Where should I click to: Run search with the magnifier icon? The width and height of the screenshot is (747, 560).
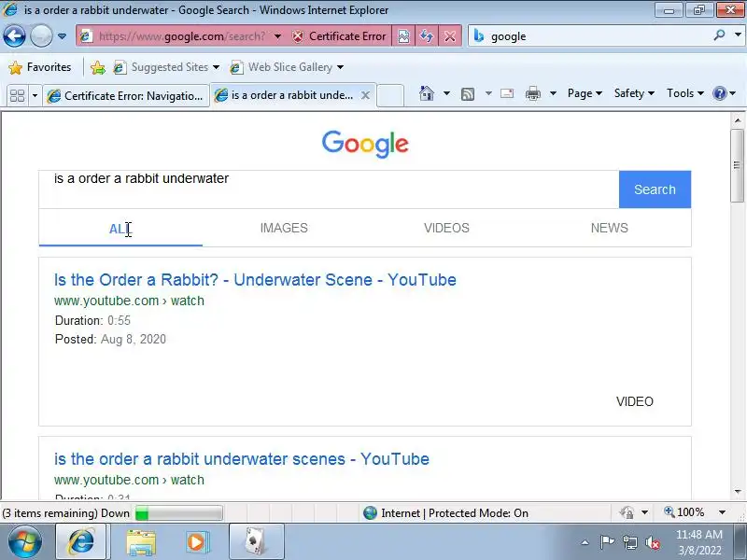pos(719,35)
